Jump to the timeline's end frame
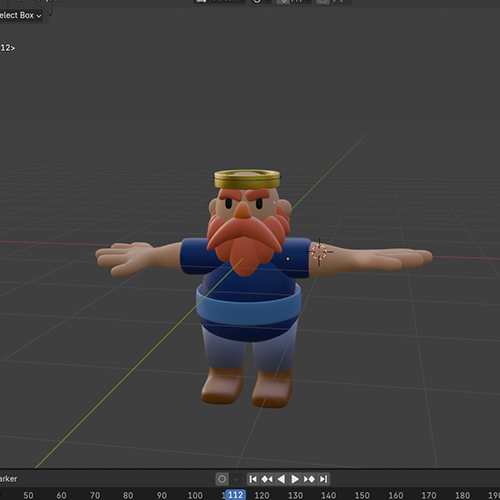 (323, 479)
